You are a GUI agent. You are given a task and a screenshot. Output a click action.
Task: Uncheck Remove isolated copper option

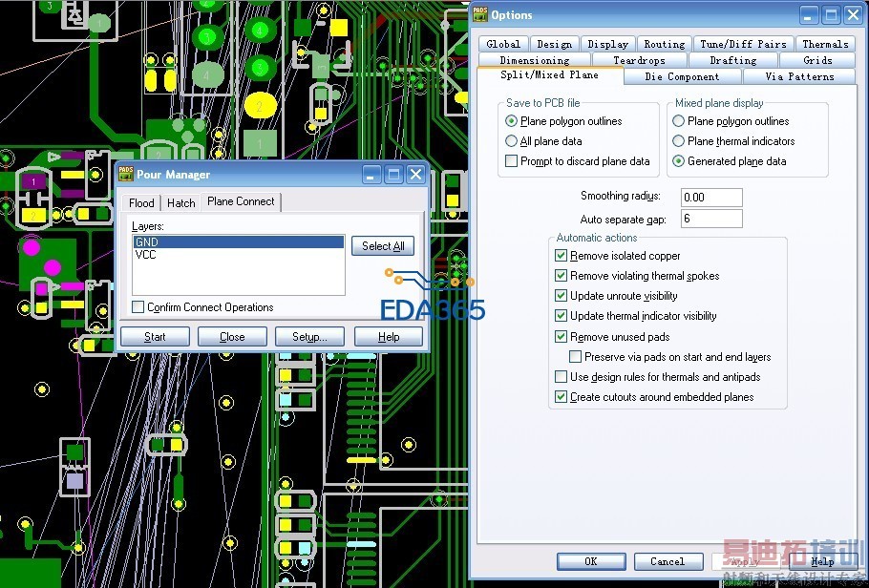point(562,256)
